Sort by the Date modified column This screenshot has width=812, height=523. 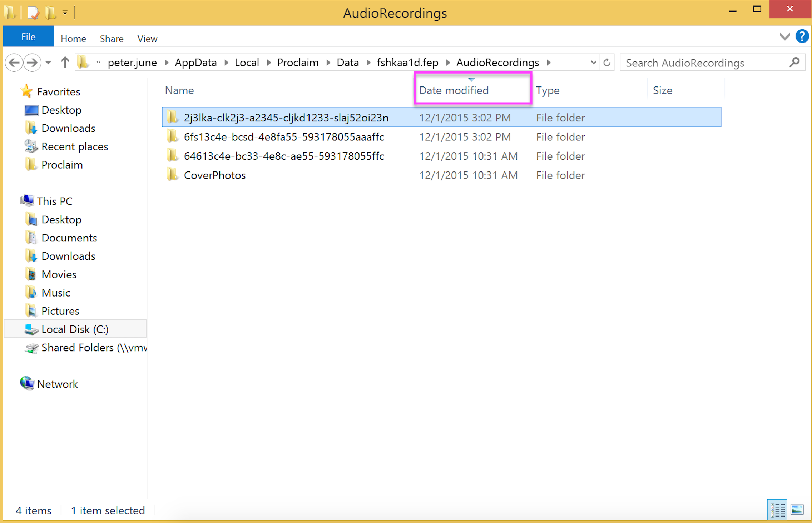point(454,90)
